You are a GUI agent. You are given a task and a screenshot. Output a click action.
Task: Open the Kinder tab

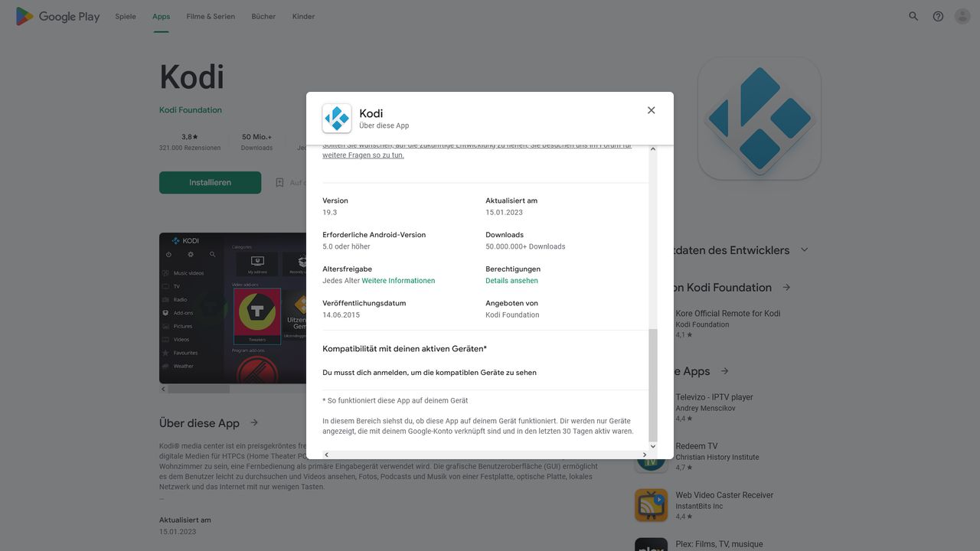click(x=303, y=16)
